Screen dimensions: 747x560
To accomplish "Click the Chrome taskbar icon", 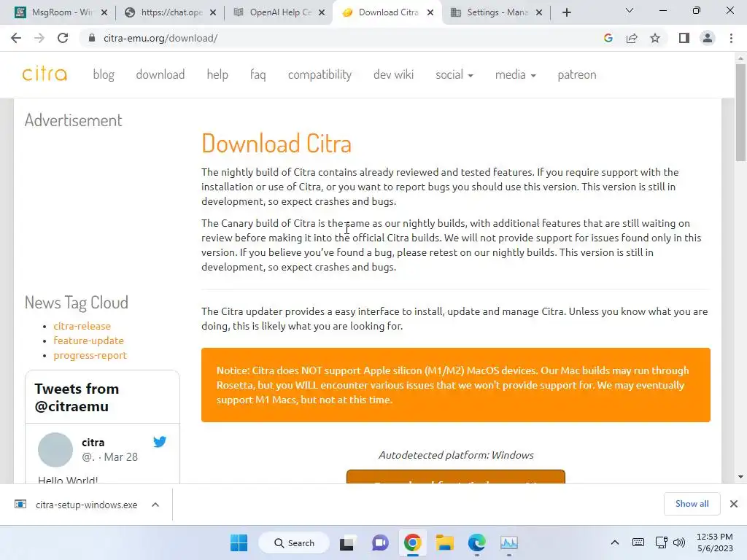I will tap(413, 542).
